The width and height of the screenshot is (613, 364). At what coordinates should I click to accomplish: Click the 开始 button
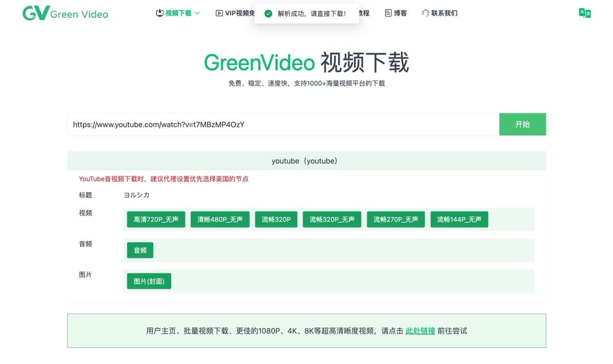pyautogui.click(x=522, y=125)
